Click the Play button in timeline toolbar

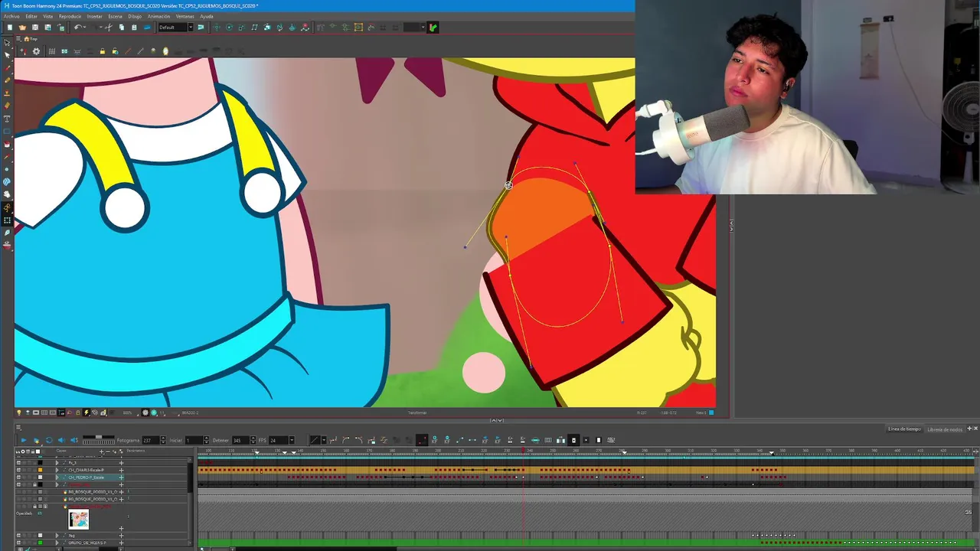pyautogui.click(x=23, y=440)
